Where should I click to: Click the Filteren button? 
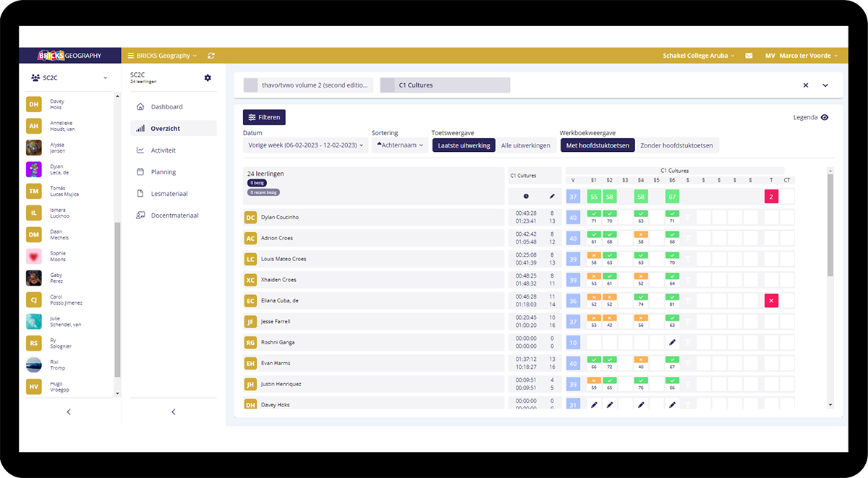click(264, 117)
